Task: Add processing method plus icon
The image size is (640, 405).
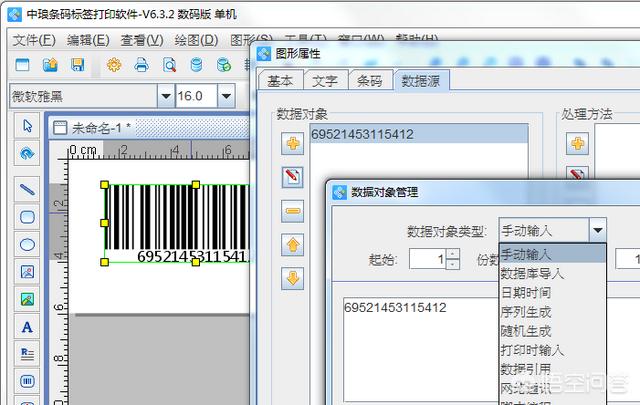Action: pyautogui.click(x=577, y=144)
